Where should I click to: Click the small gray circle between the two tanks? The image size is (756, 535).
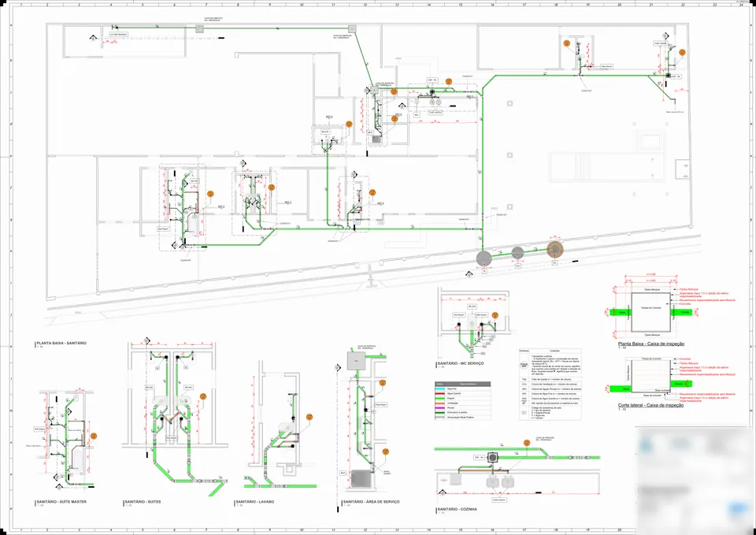(x=517, y=252)
